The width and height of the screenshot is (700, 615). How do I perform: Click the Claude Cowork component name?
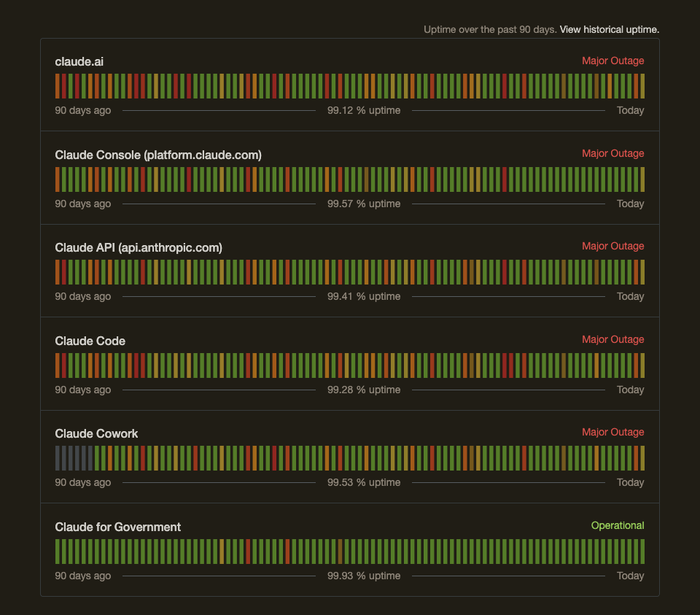point(96,433)
